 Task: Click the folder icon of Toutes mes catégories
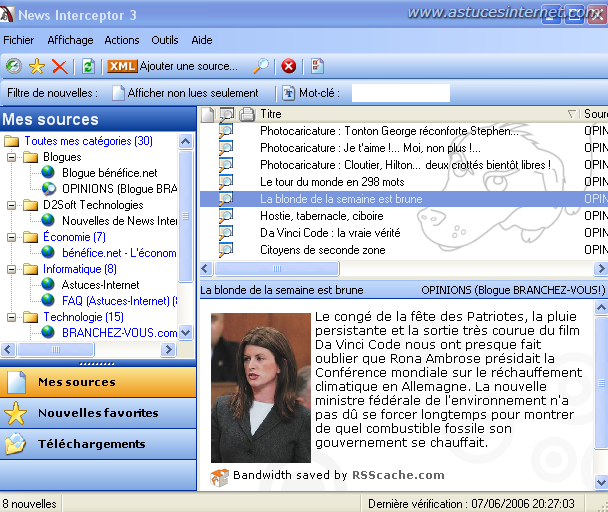click(12, 141)
